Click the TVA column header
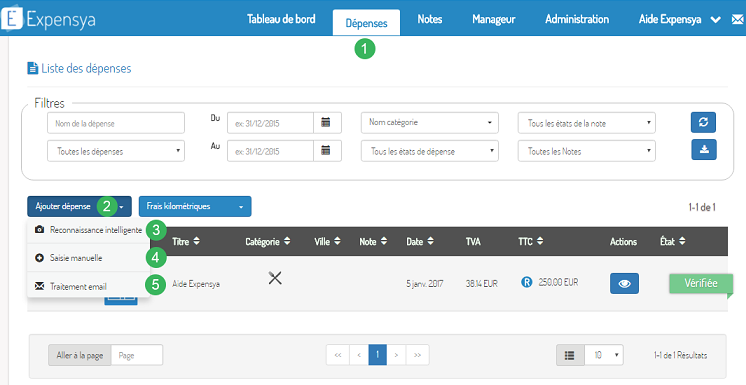The image size is (746, 385). click(x=472, y=242)
